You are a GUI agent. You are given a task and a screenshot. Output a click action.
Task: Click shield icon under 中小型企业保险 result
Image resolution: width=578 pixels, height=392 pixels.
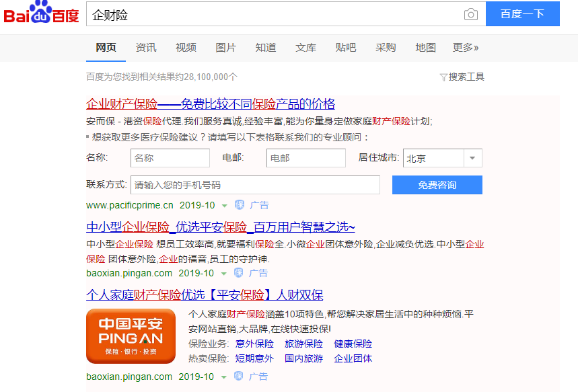point(239,273)
